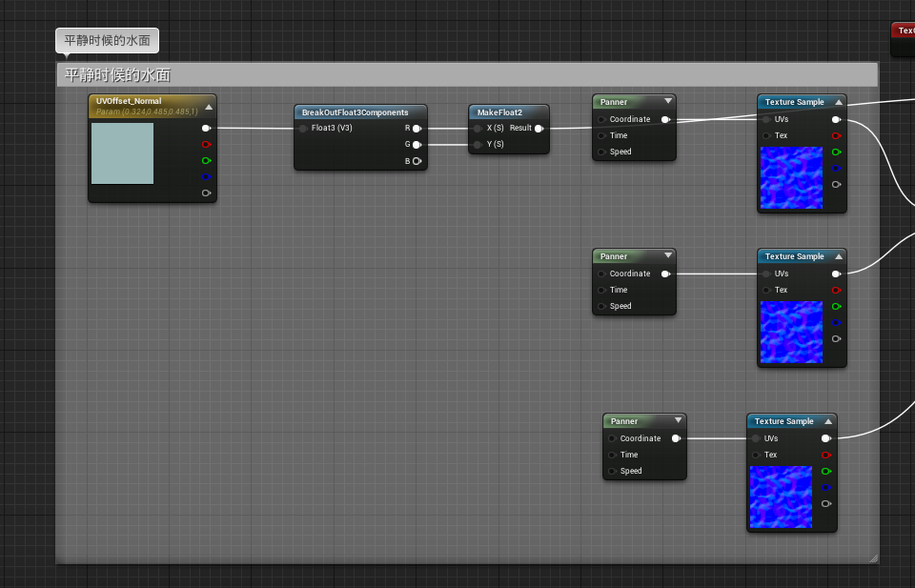Screen dimensions: 915x588
Task: Collapse the UVOffset_Normal node with its arrow
Action: tap(209, 107)
